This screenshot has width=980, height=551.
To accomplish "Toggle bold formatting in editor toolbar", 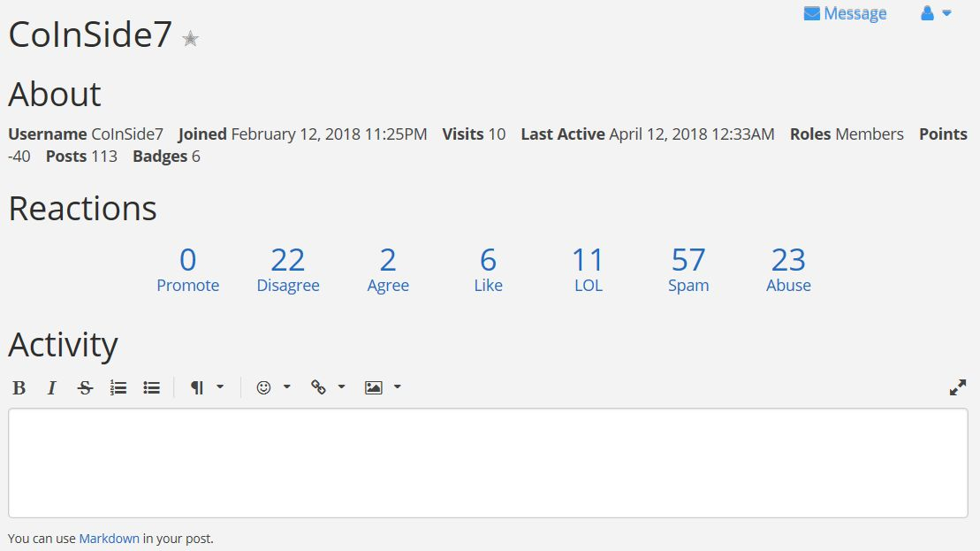I will pyautogui.click(x=19, y=387).
